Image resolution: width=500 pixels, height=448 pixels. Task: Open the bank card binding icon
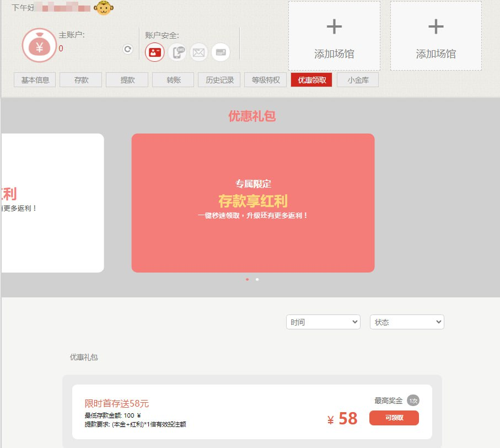coord(221,52)
